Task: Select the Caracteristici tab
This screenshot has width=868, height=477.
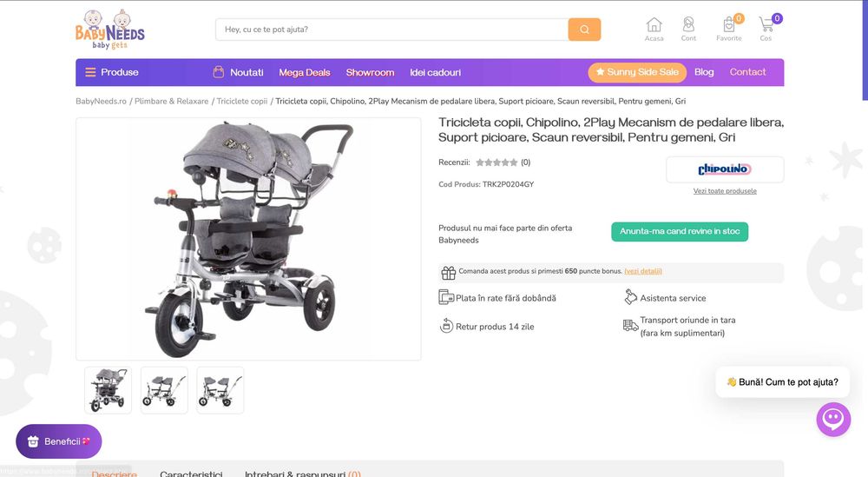Action: tap(191, 474)
